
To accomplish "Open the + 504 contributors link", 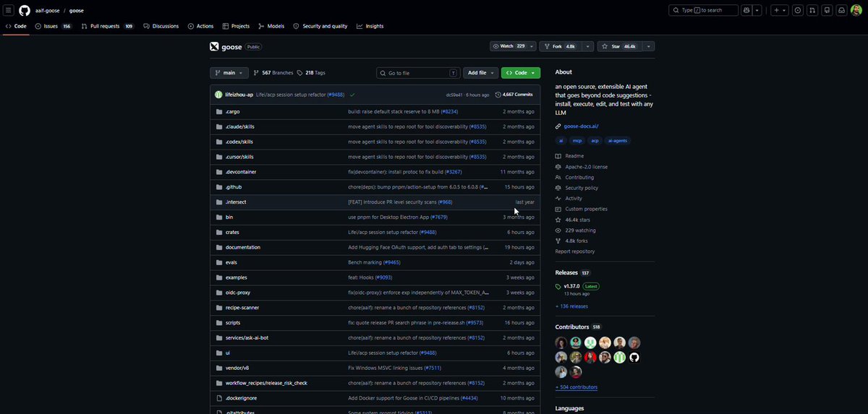I will click(576, 387).
